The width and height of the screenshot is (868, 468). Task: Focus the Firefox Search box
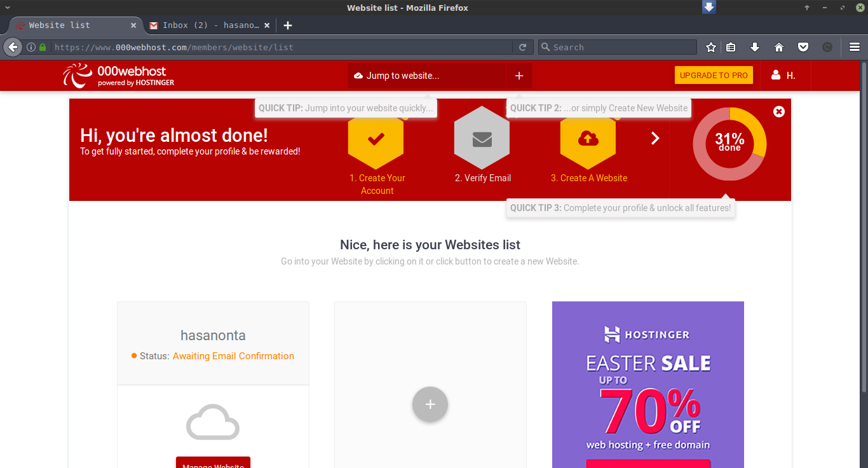[x=618, y=47]
